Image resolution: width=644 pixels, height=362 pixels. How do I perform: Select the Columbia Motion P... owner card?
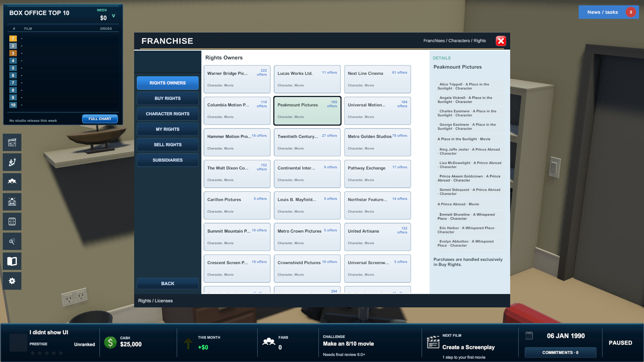[237, 111]
